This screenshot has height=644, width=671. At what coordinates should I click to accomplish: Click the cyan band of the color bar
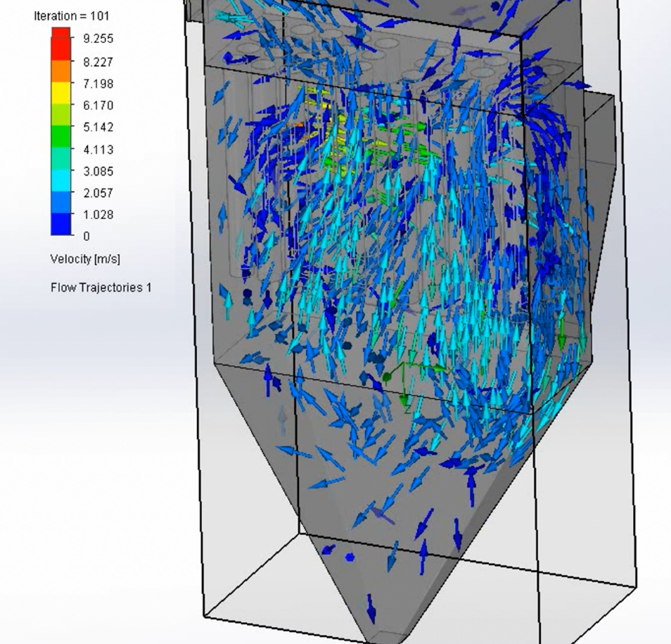[60, 176]
